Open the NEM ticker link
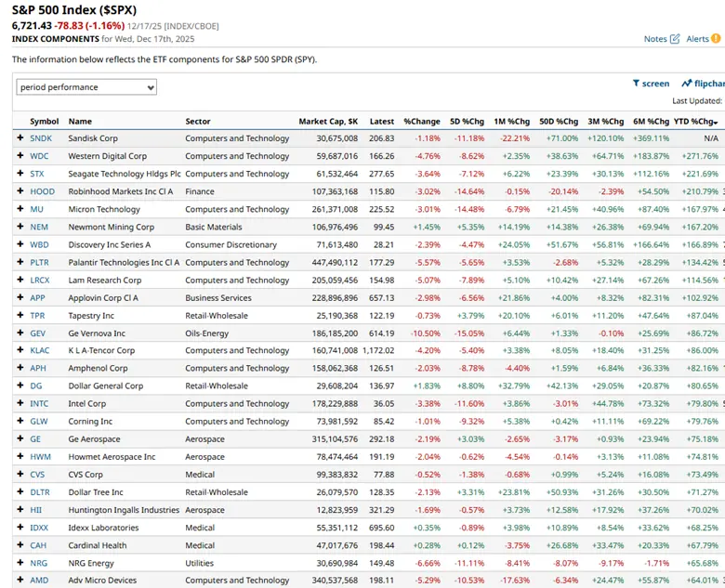Image resolution: width=725 pixels, height=588 pixels. [x=39, y=227]
